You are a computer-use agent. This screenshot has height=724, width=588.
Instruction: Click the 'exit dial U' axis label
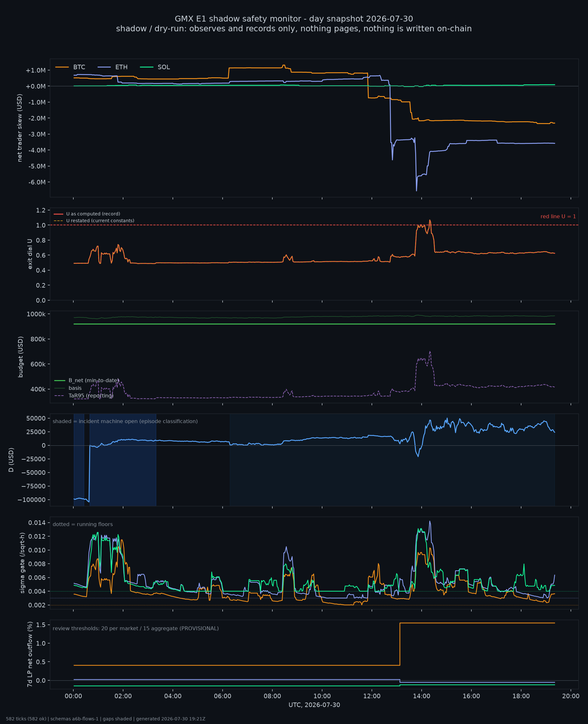tap(30, 254)
